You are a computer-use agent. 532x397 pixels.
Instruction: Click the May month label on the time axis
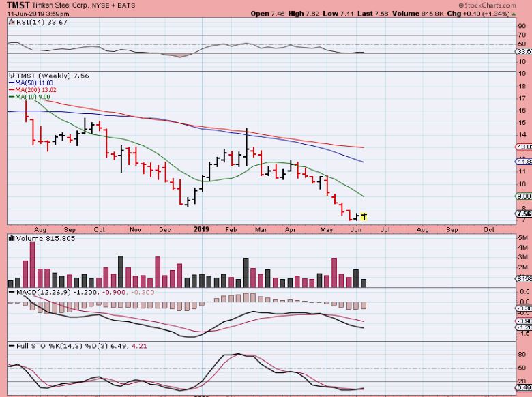(x=327, y=230)
